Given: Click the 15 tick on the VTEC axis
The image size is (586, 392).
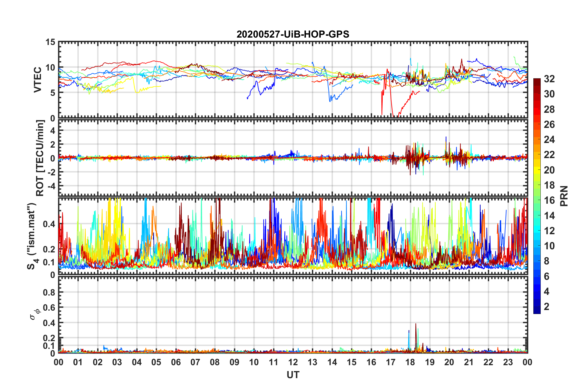Looking at the screenshot, I should (x=50, y=42).
